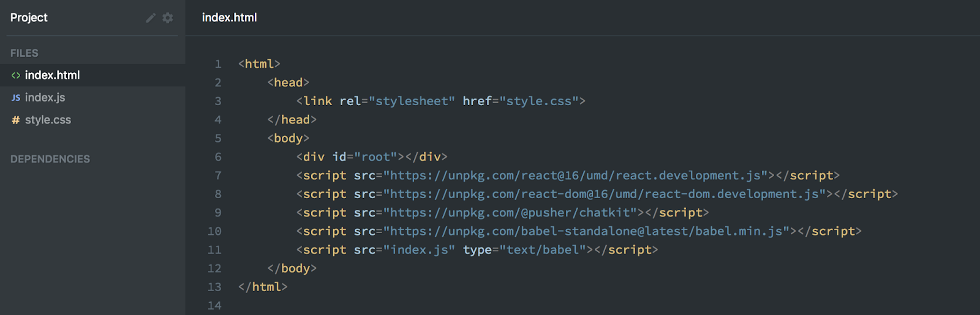Viewport: 980px width, 315px height.
Task: Click the closing html tag line
Action: tap(263, 287)
